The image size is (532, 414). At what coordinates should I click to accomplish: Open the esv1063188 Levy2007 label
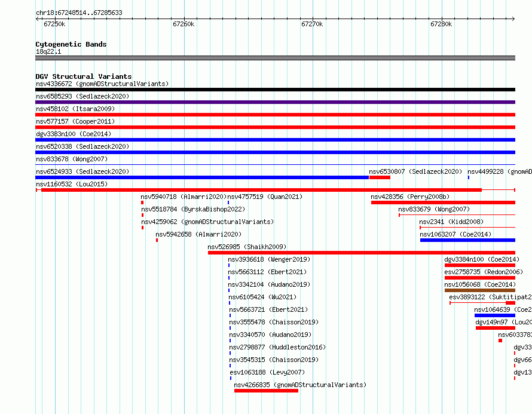pos(267,372)
